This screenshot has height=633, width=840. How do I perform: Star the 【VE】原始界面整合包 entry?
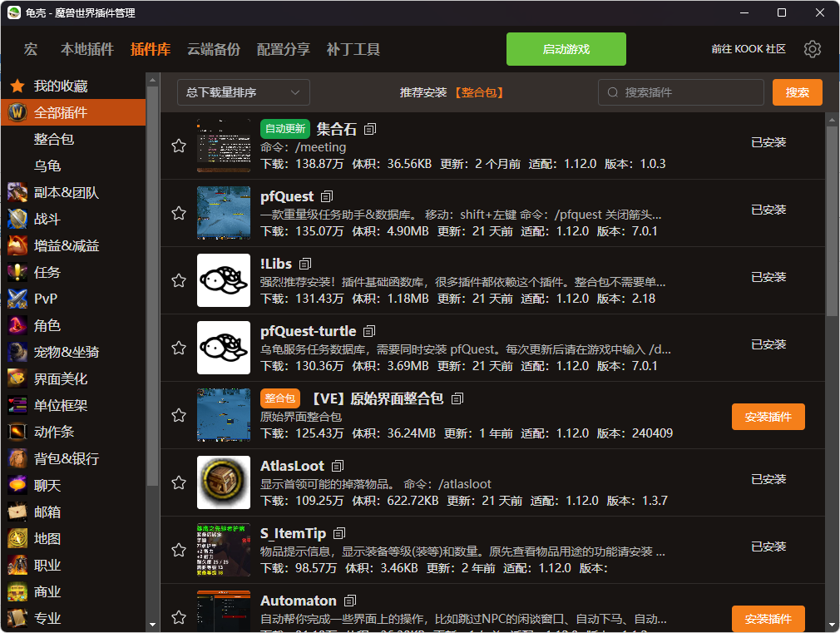(x=179, y=415)
